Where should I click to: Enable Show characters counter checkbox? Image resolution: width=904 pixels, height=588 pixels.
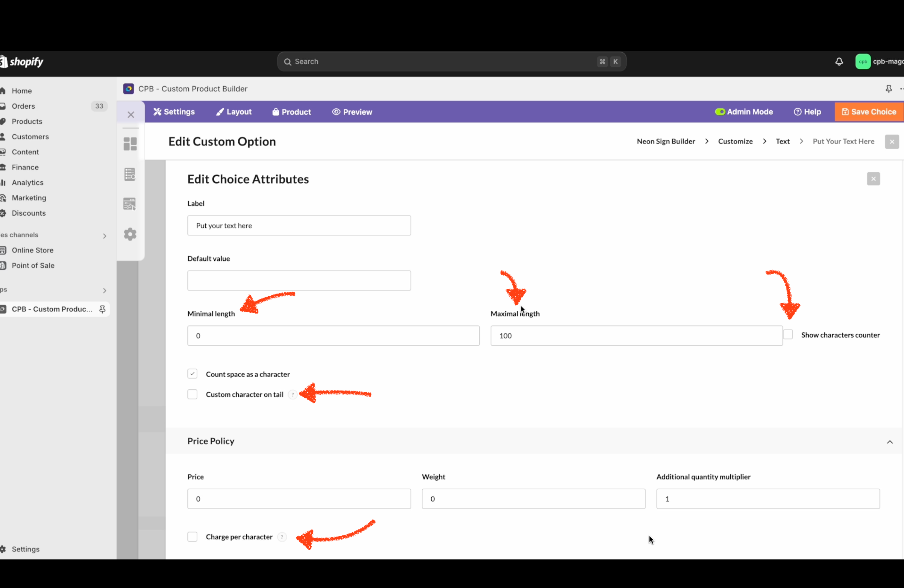788,334
